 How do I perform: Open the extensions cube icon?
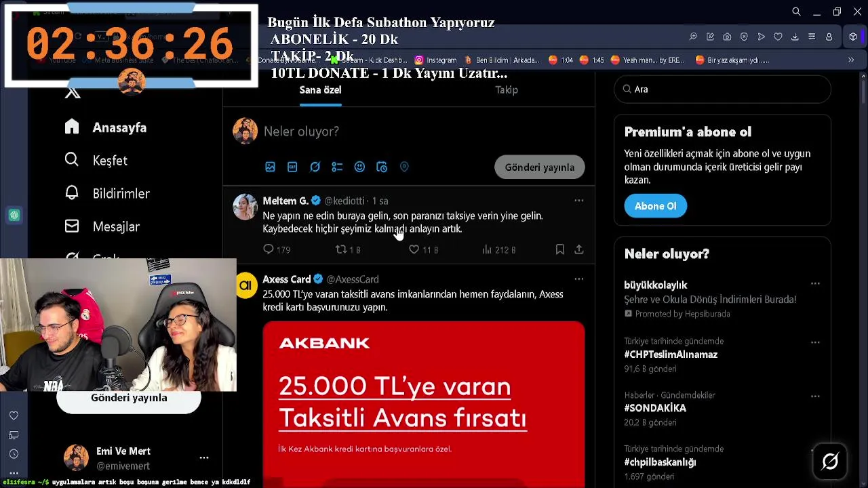853,37
